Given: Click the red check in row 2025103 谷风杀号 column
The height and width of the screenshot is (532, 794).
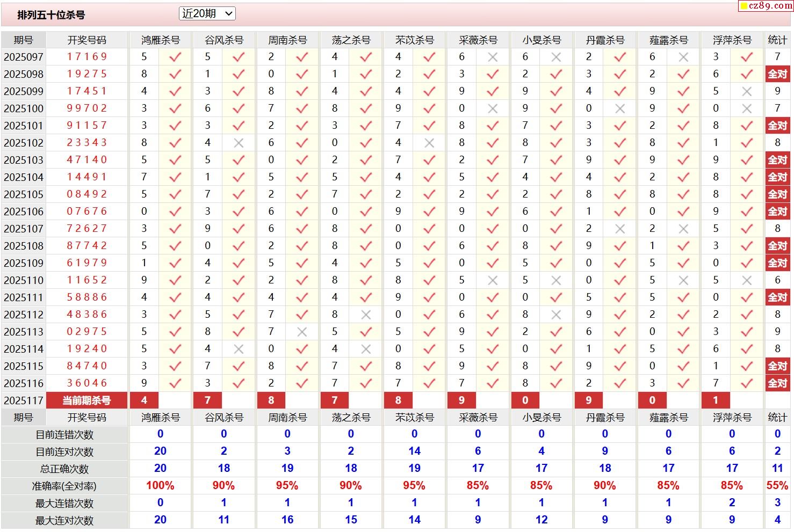Looking at the screenshot, I should click(x=239, y=160).
